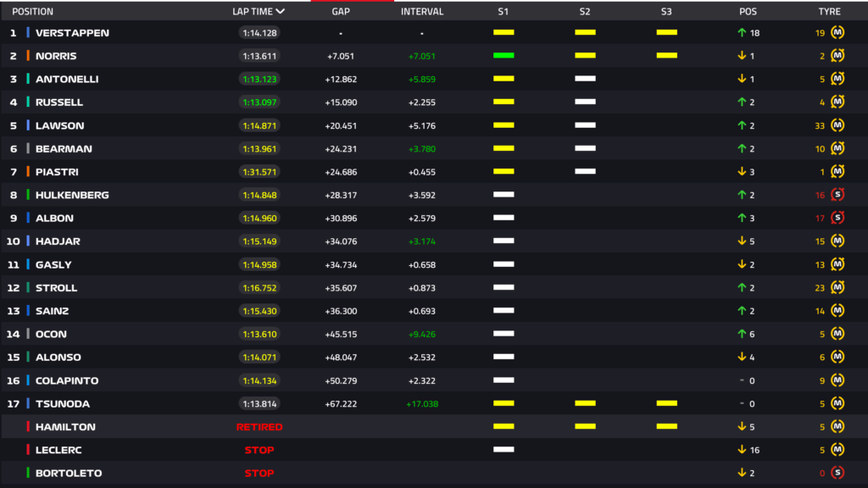Click Norris's green S1 sector bar

tap(504, 56)
